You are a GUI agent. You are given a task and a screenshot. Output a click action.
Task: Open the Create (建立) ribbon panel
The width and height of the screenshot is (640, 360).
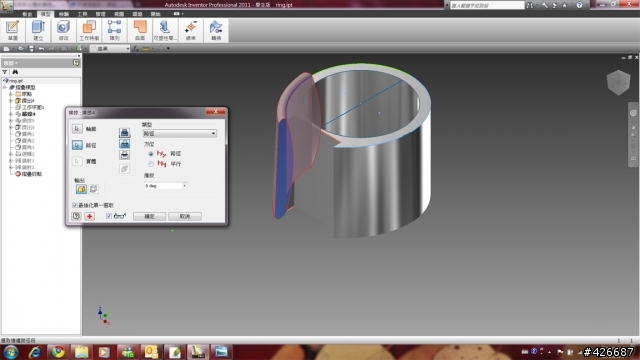tap(38, 30)
